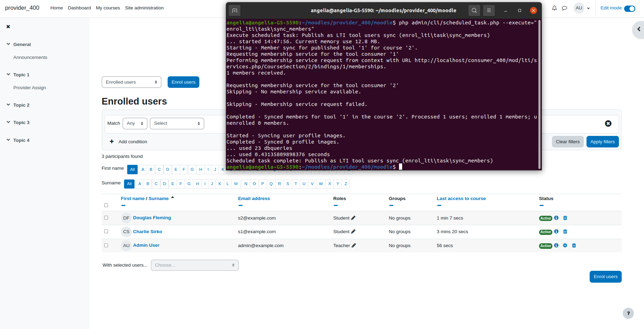Click Clear filters button

(568, 142)
